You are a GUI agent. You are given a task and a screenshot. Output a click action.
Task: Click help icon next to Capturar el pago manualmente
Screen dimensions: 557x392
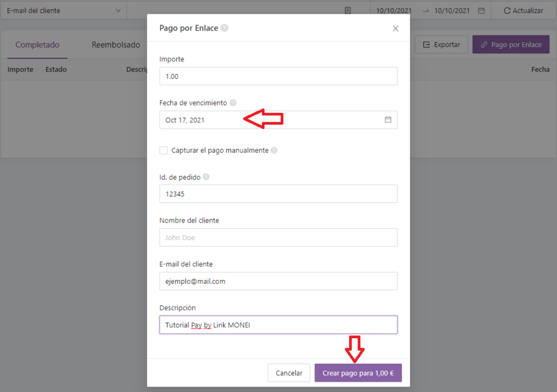[x=274, y=150]
